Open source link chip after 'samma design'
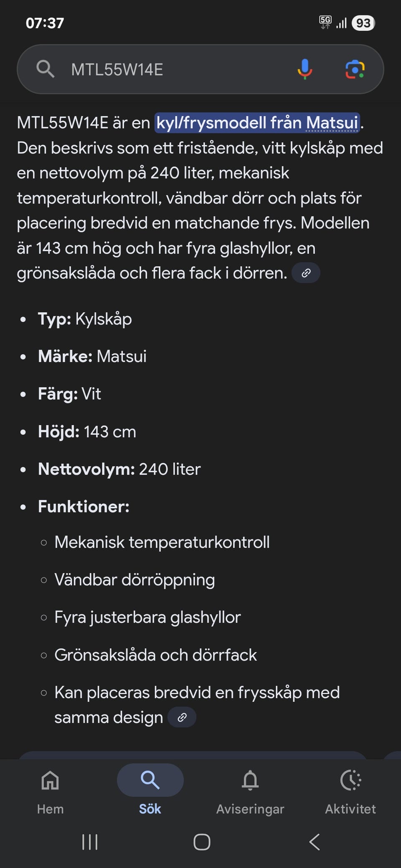 coord(182,717)
